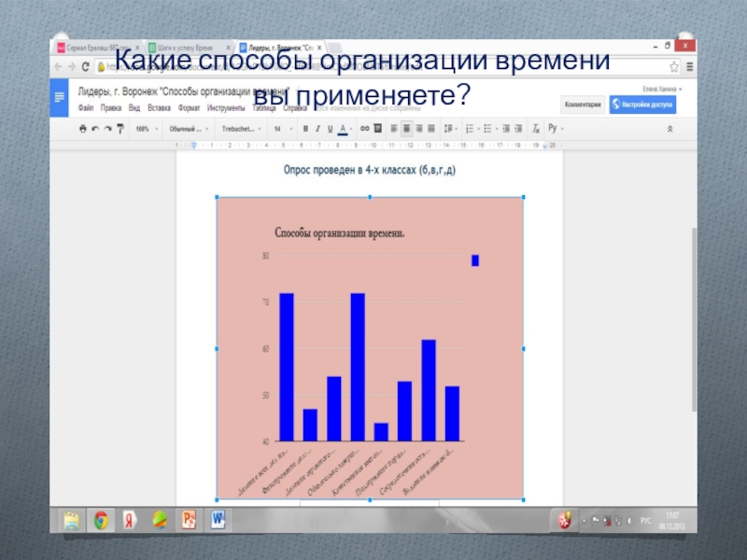The height and width of the screenshot is (560, 747).
Task: Launch Word from the taskbar
Action: (x=218, y=519)
